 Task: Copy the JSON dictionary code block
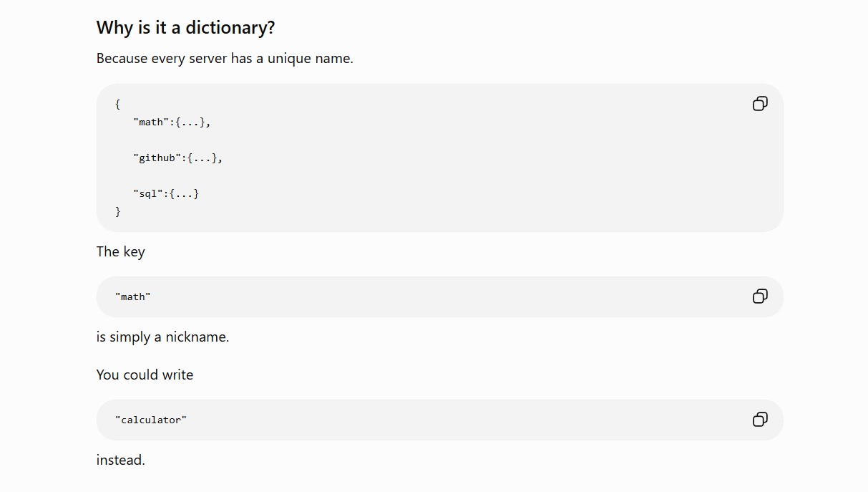(x=760, y=104)
